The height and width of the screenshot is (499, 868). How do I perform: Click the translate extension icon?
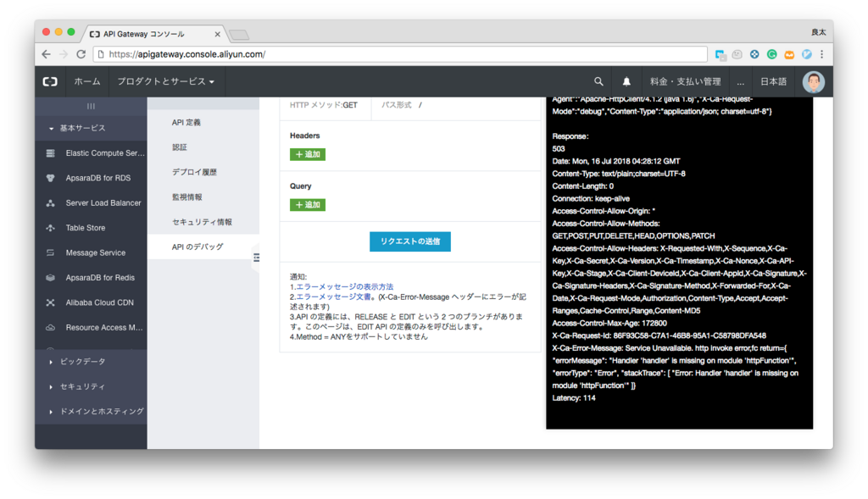[x=721, y=54]
